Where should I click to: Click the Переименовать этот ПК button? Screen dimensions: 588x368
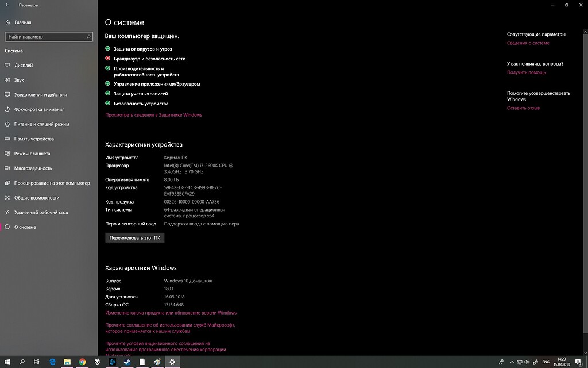pos(134,237)
